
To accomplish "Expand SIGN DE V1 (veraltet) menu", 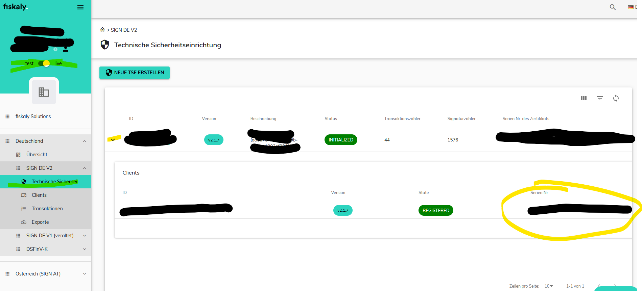I will (x=85, y=236).
